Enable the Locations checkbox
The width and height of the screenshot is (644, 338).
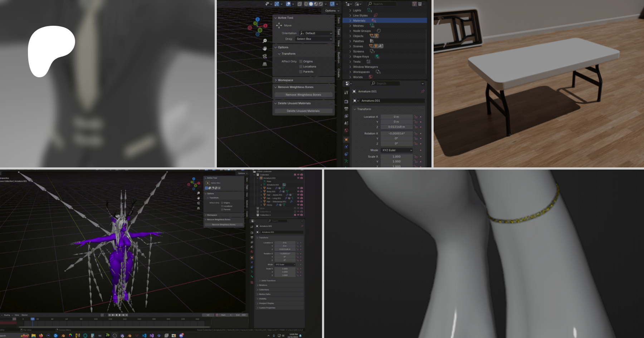point(301,67)
